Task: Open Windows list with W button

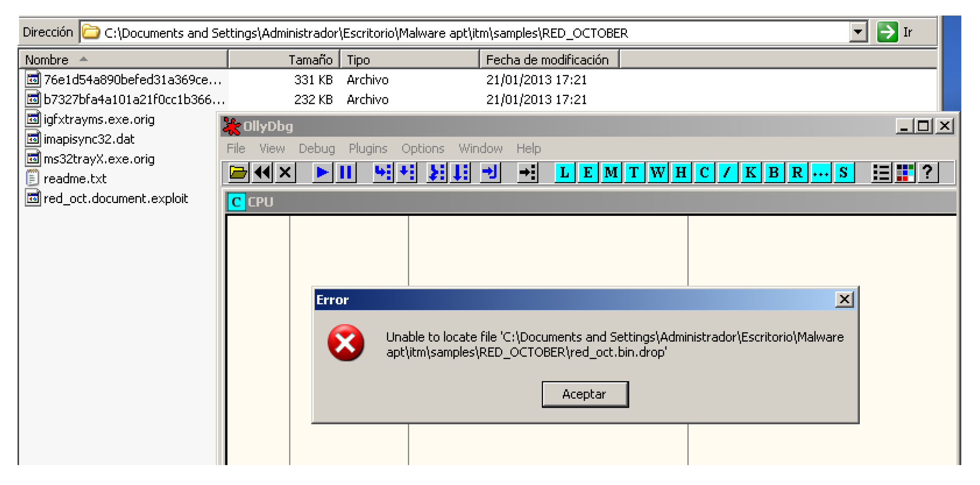Action: (658, 173)
